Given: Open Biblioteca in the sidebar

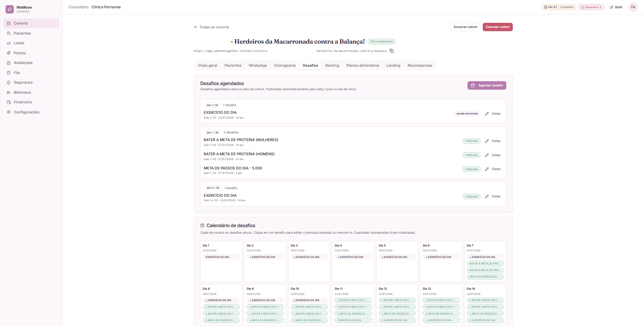Looking at the screenshot, I should (x=31, y=92).
